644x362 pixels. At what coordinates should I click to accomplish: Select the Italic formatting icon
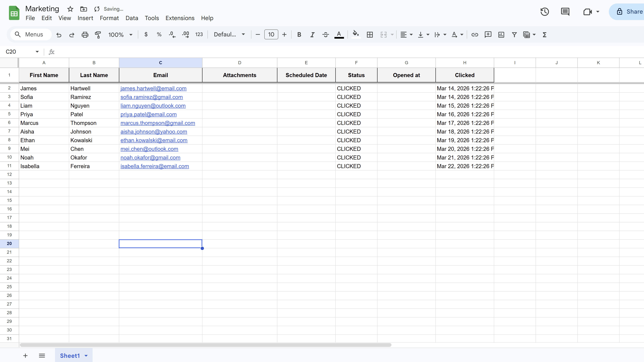[x=312, y=34]
